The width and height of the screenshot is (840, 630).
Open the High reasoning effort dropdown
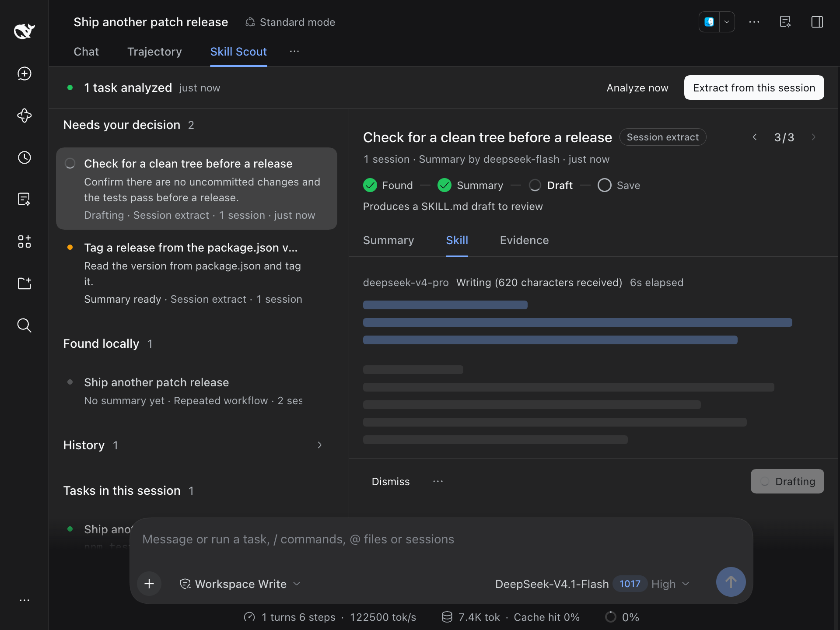670,584
